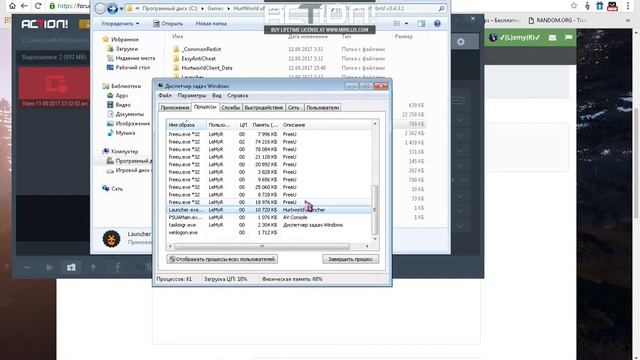Select the PSUAMain.exe process row

pyautogui.click(x=269, y=218)
